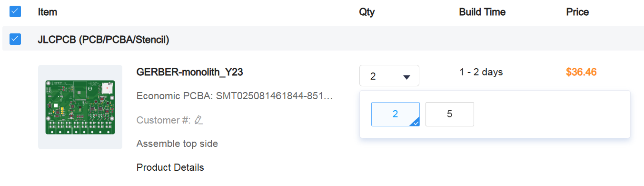Screen dimensions: 644x186
Task: Open the quantity dropdown showing 2
Action: (x=389, y=76)
